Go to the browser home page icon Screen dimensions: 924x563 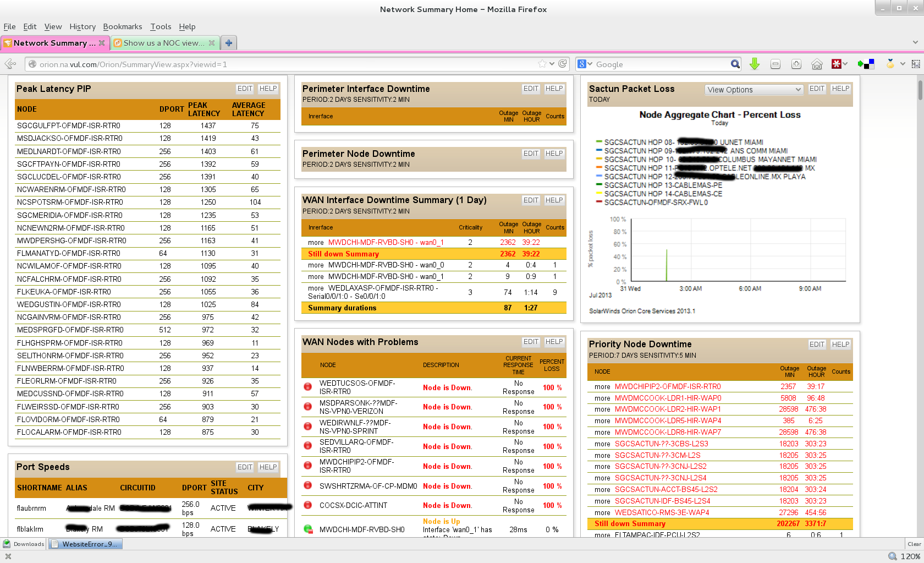coord(817,64)
